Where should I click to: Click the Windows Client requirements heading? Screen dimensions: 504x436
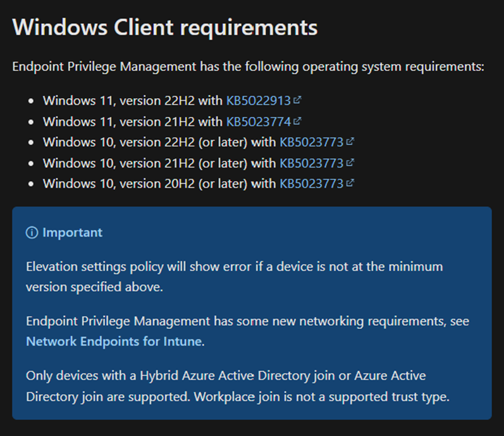coord(164,28)
